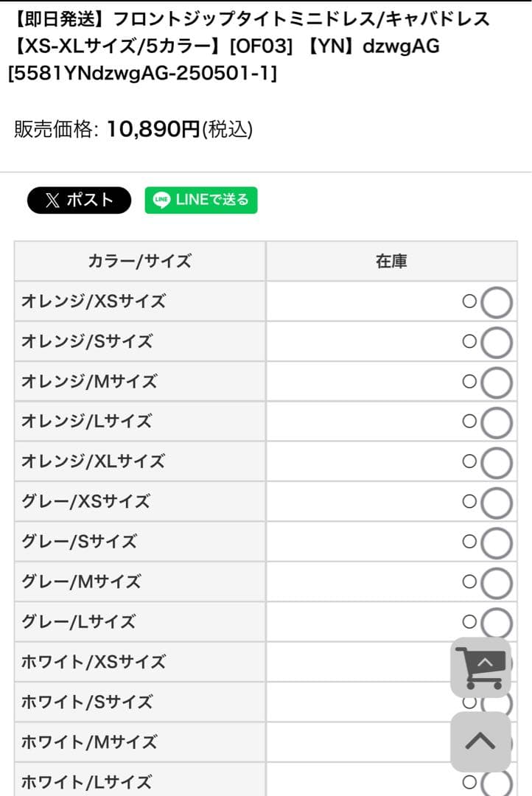Click the ホワイト/XSサイズ row label

[94, 662]
